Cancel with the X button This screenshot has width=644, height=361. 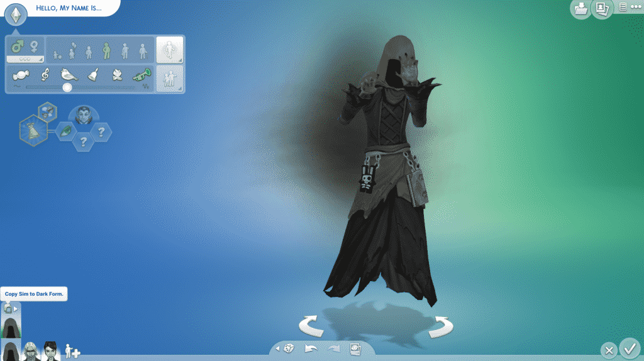609,350
